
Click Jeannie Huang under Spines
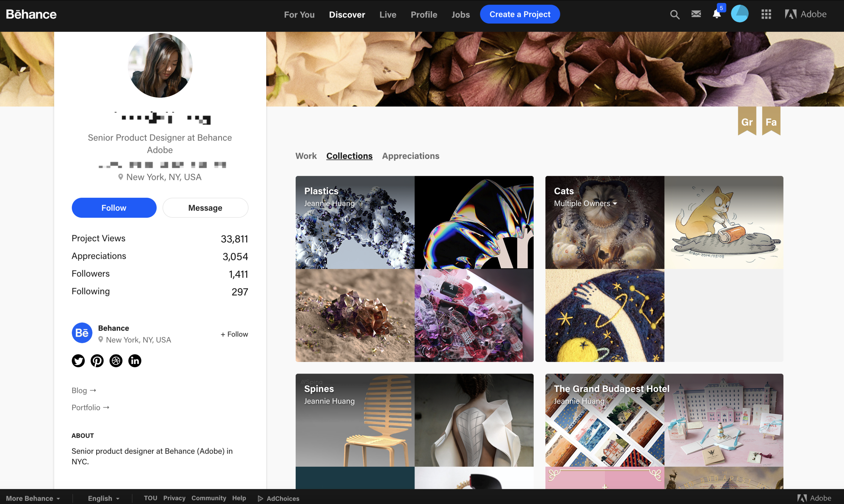pos(329,401)
